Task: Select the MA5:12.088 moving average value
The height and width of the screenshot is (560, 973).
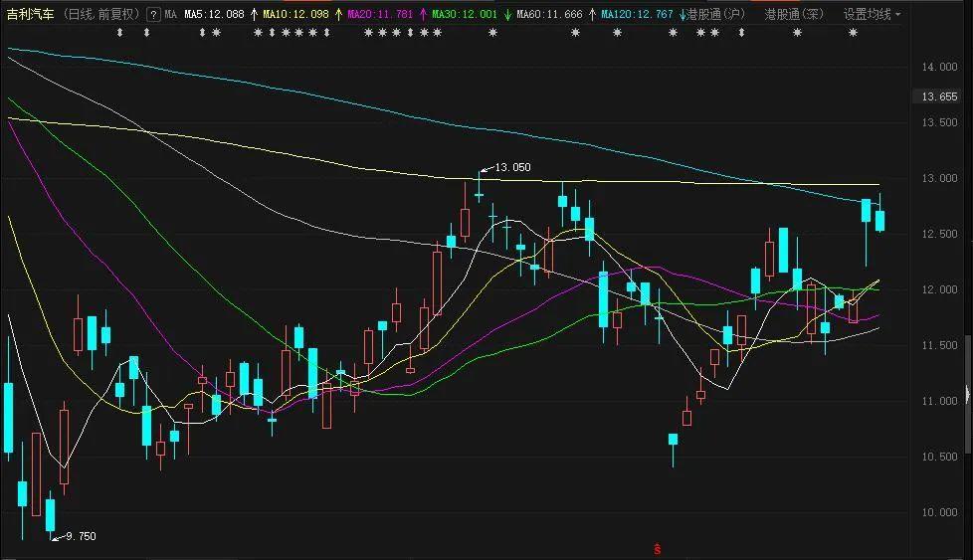Action: pyautogui.click(x=214, y=14)
